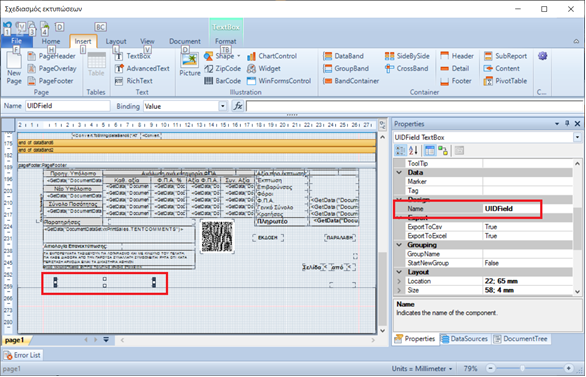
Task: Open the Shape dropdown arrow
Action: pyautogui.click(x=238, y=56)
